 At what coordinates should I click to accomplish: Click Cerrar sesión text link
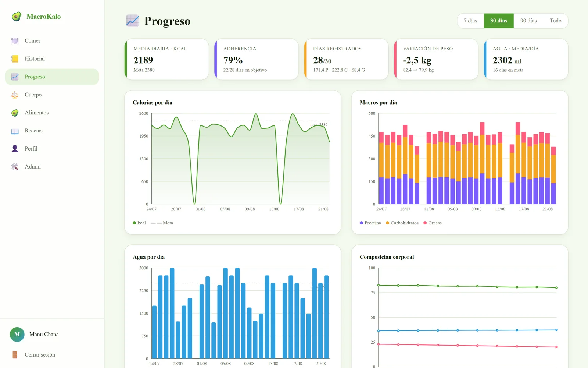point(40,355)
